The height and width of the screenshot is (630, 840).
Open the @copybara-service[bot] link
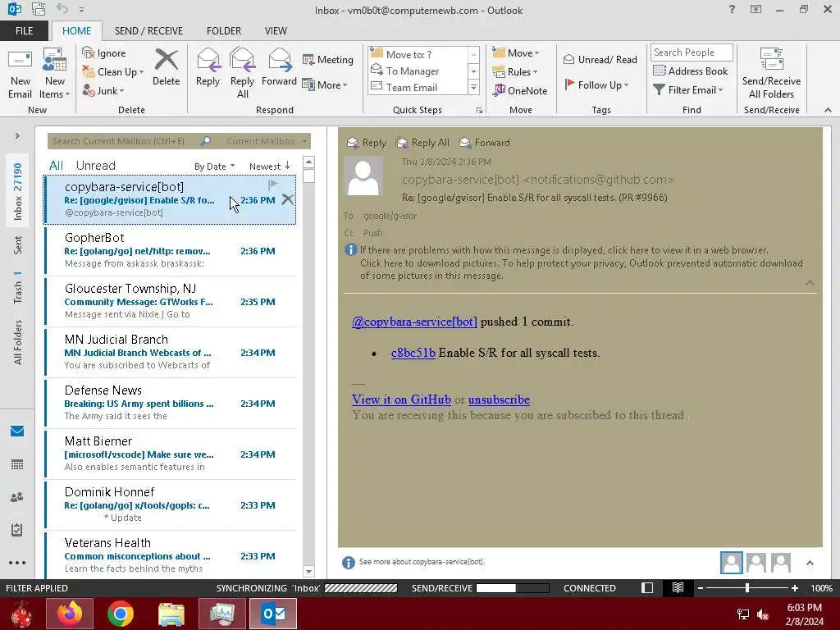(414, 322)
